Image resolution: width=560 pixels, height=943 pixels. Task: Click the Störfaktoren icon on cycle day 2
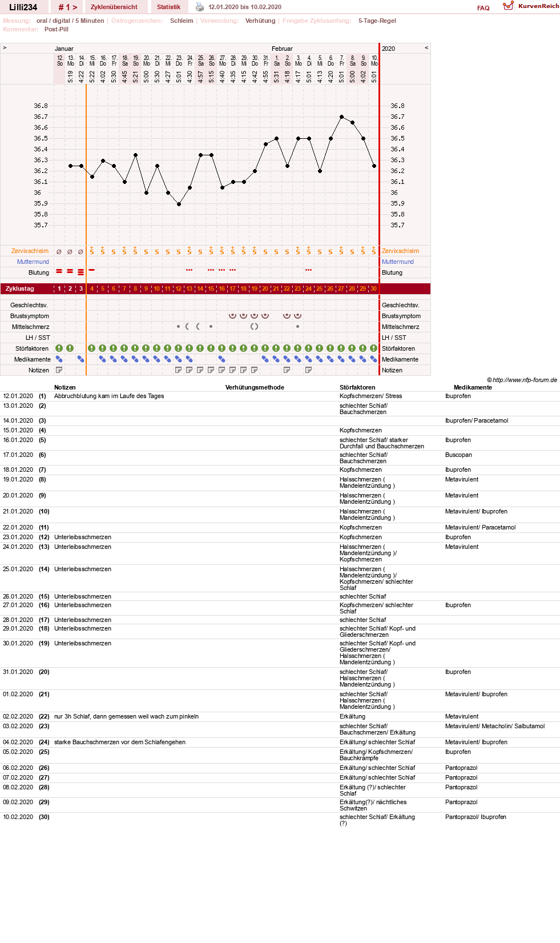pyautogui.click(x=70, y=348)
